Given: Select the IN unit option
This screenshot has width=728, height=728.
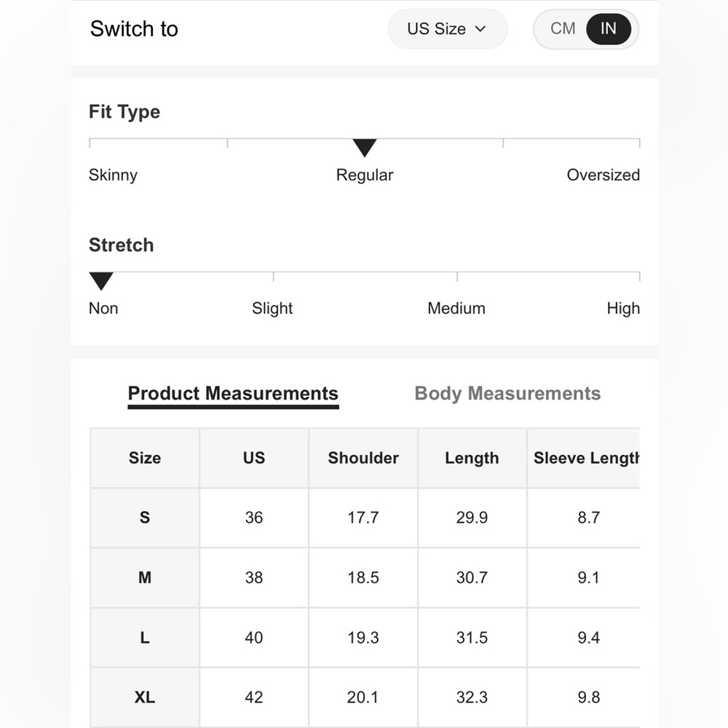Looking at the screenshot, I should pos(608,29).
